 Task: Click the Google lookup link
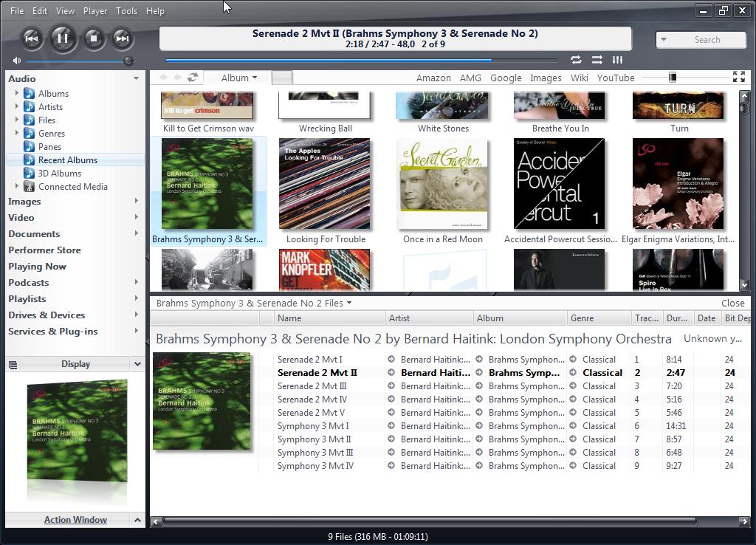click(506, 78)
